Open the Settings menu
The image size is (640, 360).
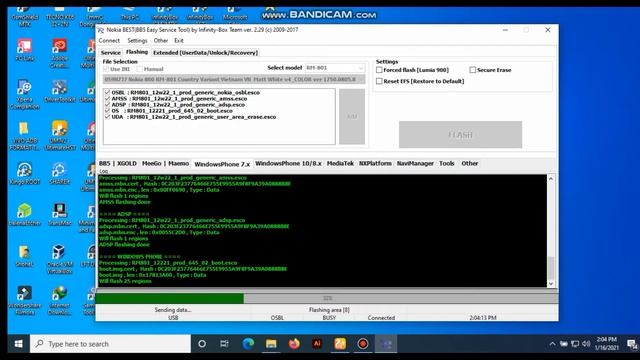click(137, 40)
